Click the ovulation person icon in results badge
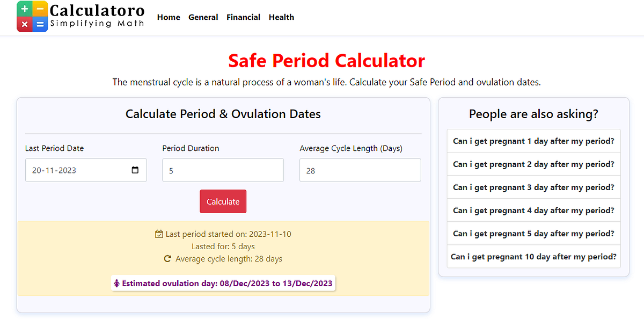Viewport: 644px width, 319px height. coord(118,283)
